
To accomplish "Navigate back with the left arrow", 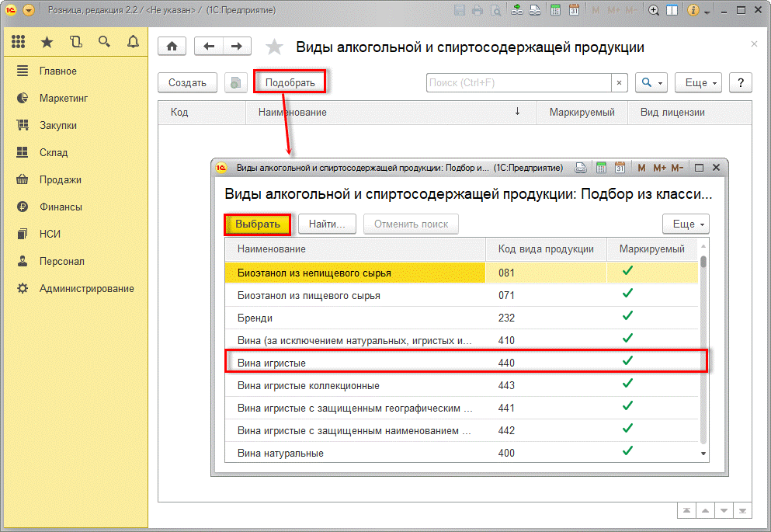I will pyautogui.click(x=208, y=47).
